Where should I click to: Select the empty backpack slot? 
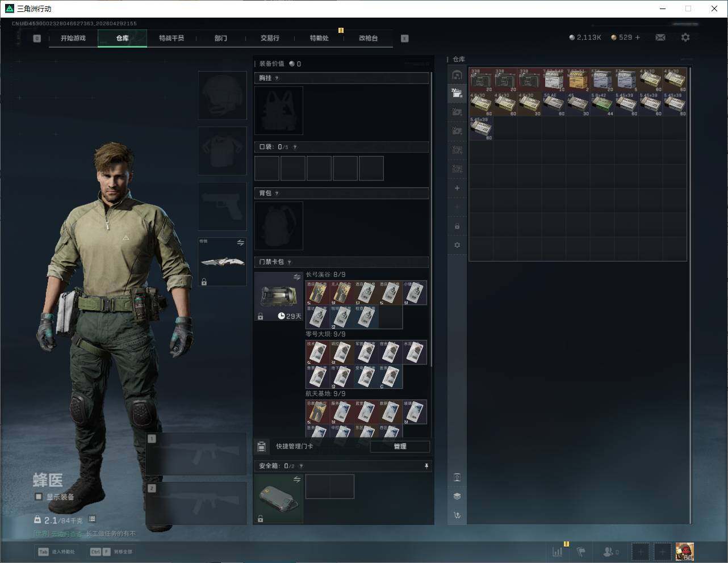(x=279, y=226)
